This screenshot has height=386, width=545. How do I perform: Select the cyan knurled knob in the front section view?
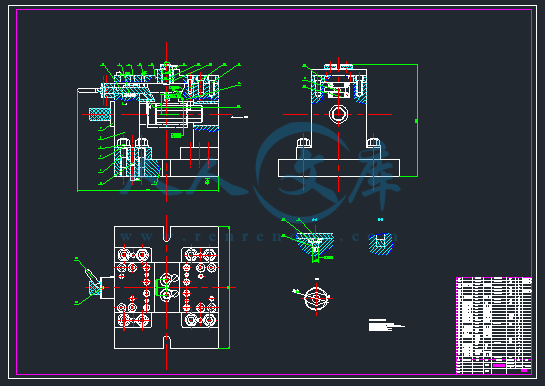(x=99, y=114)
